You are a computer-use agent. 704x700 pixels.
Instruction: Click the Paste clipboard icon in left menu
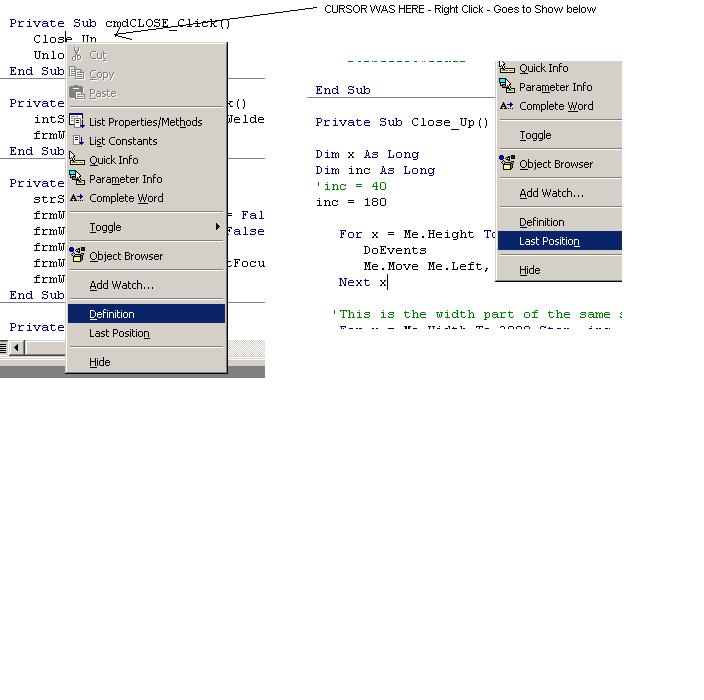[x=77, y=92]
